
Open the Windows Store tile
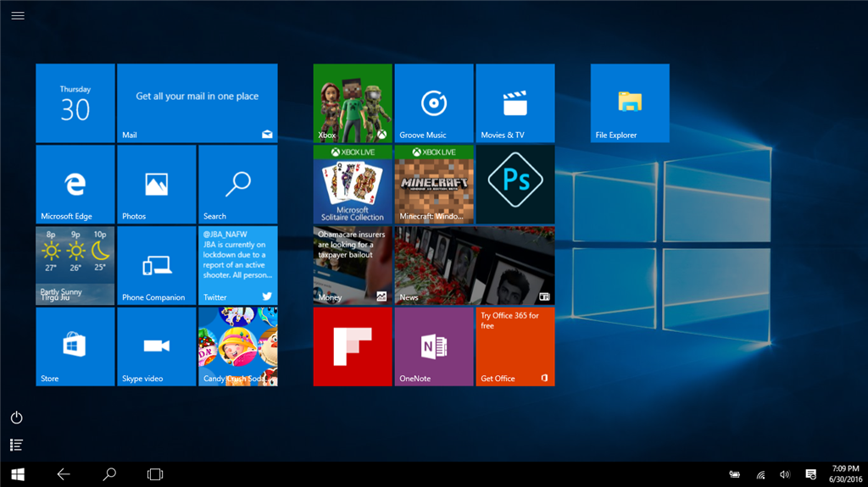click(75, 346)
